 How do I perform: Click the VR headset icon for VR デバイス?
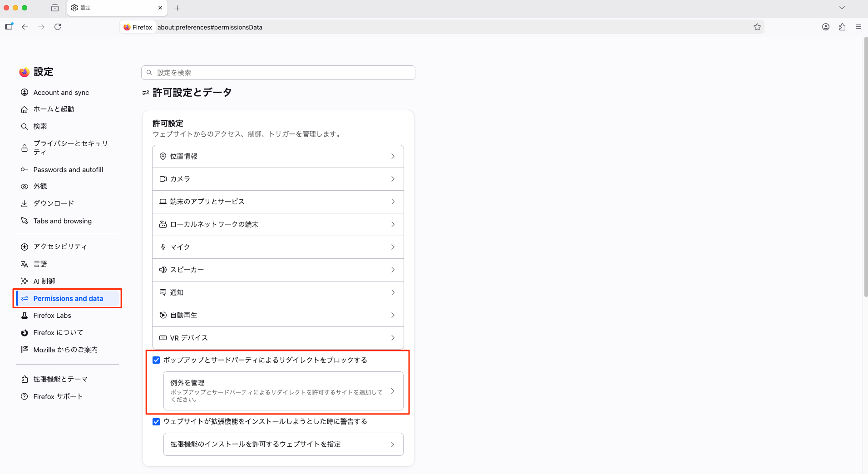163,338
